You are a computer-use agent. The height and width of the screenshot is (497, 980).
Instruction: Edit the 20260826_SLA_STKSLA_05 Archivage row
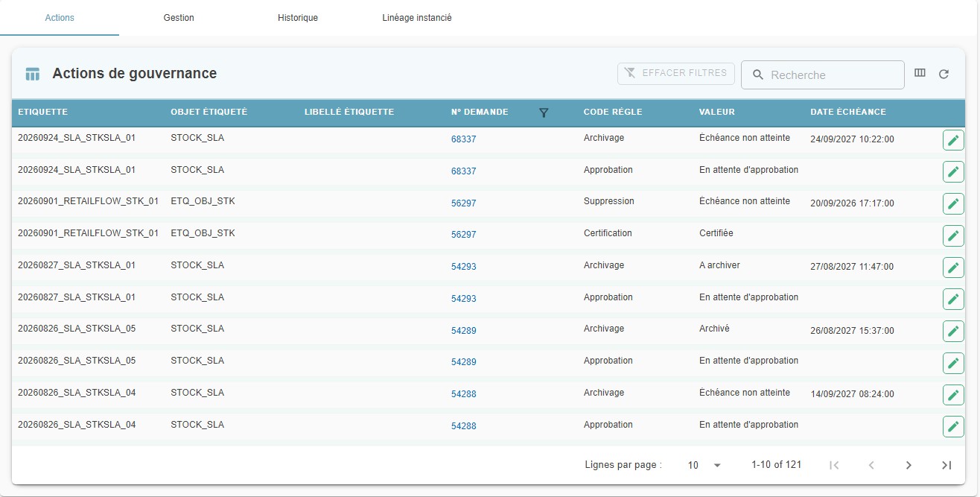(953, 331)
